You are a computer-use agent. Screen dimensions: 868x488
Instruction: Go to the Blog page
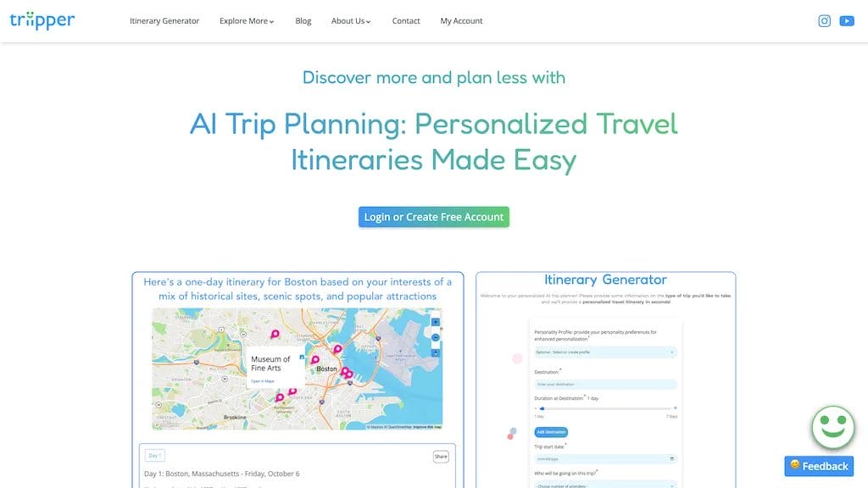click(303, 21)
